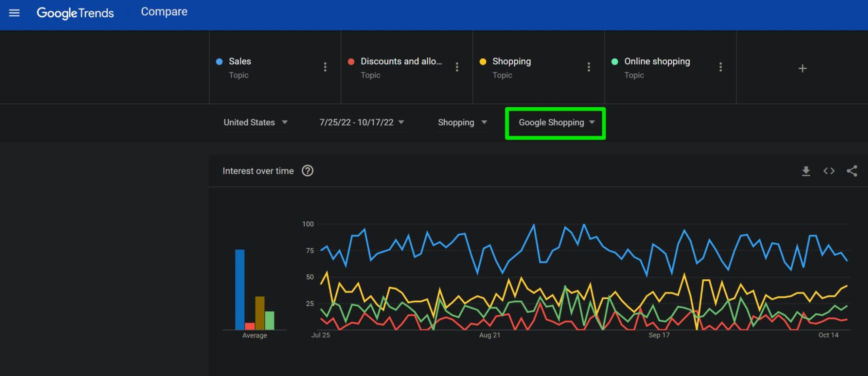
Task: Expand United States region dropdown
Action: click(255, 122)
